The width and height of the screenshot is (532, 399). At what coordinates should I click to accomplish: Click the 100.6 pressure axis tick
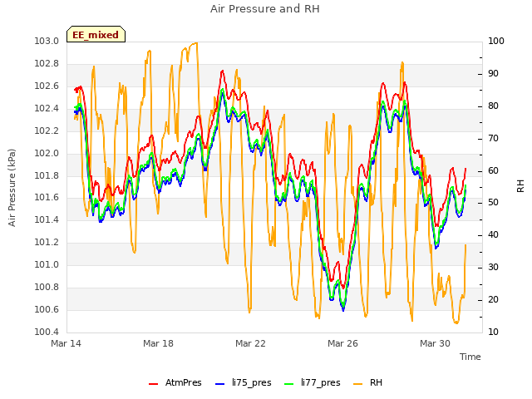click(x=47, y=309)
